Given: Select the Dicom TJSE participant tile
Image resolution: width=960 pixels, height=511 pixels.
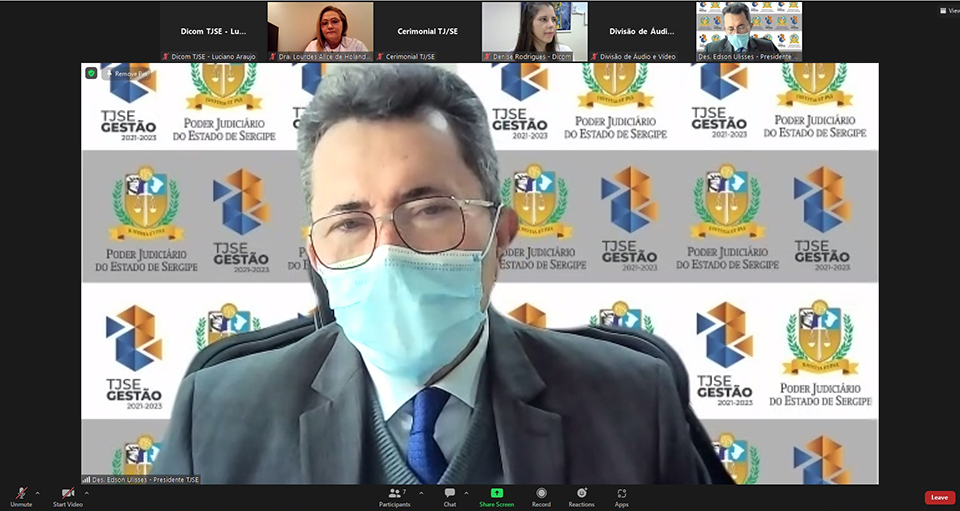Looking at the screenshot, I should click(213, 31).
